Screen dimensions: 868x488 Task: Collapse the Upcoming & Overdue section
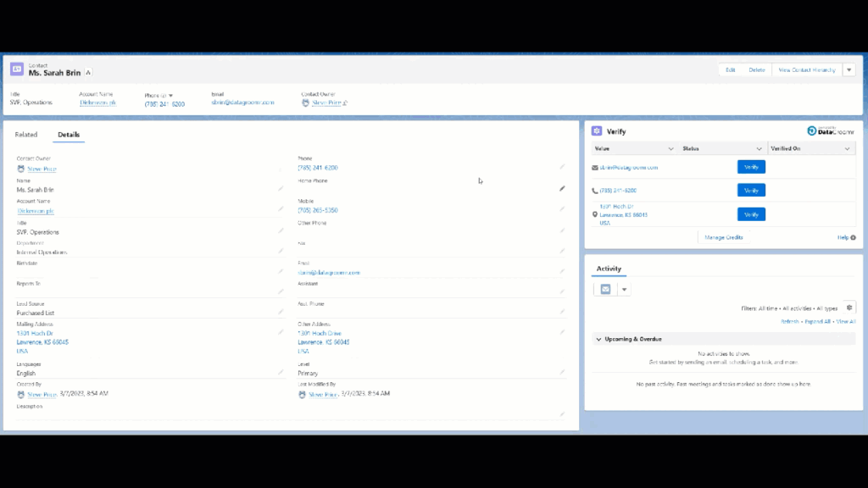tap(598, 339)
